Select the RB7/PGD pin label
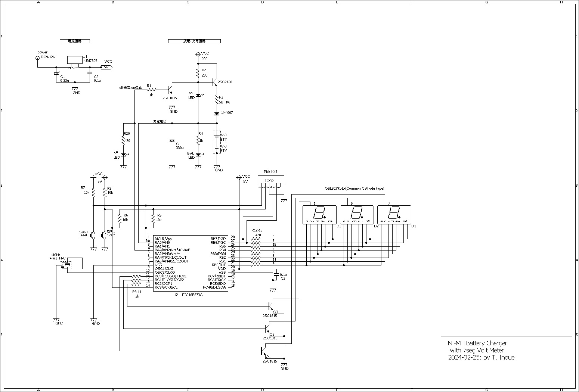Screen dimensions: 579x392 [218, 239]
